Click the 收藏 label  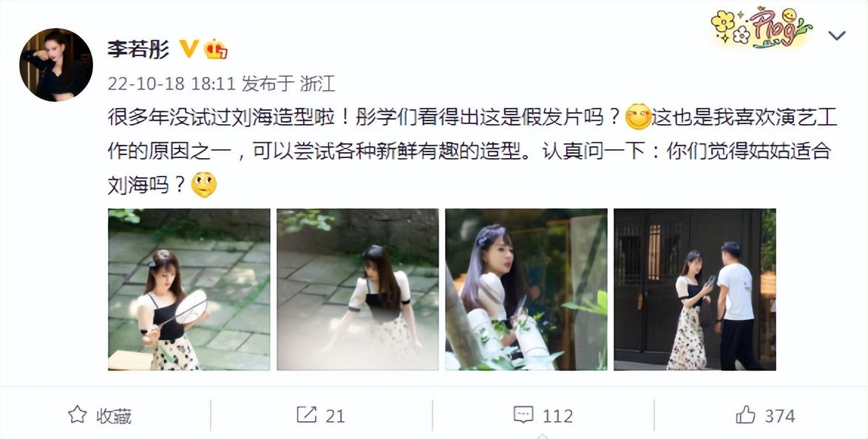coord(113,416)
